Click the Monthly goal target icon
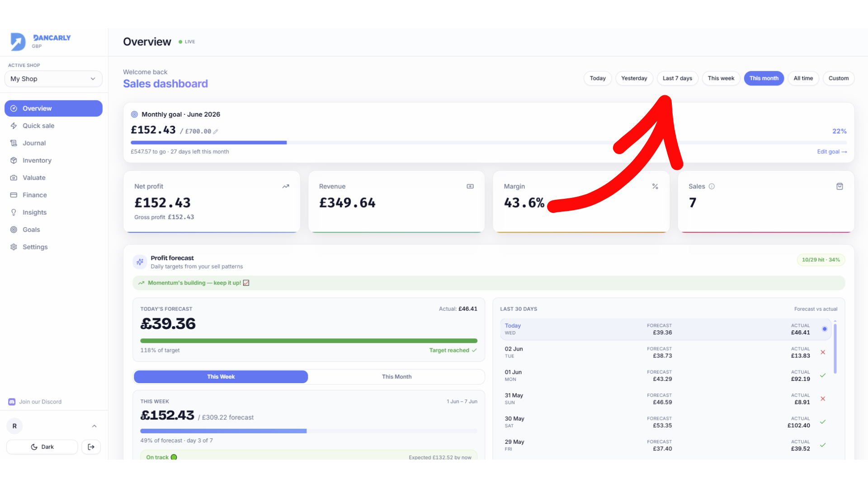Screen dimensions: 868x488 (134, 114)
